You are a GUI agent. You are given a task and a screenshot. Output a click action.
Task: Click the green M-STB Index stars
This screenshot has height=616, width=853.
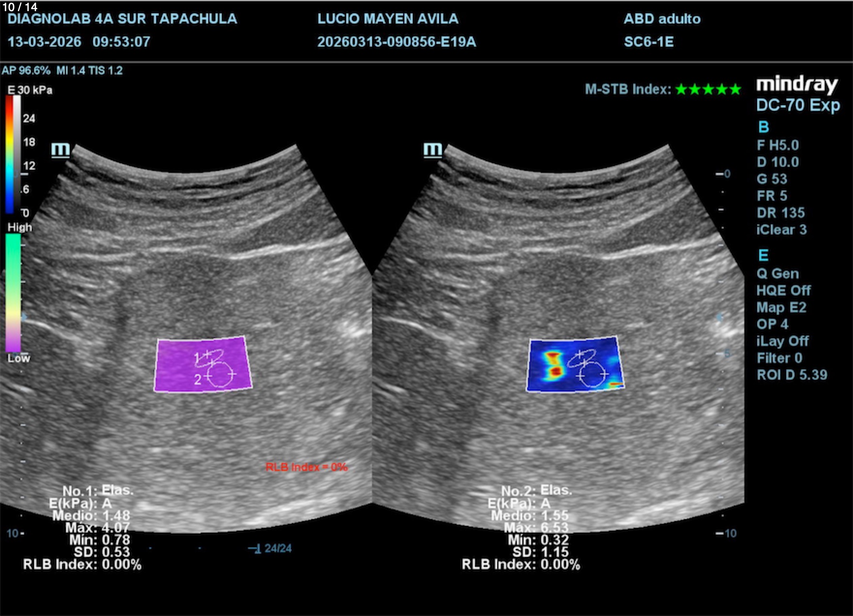click(x=708, y=90)
